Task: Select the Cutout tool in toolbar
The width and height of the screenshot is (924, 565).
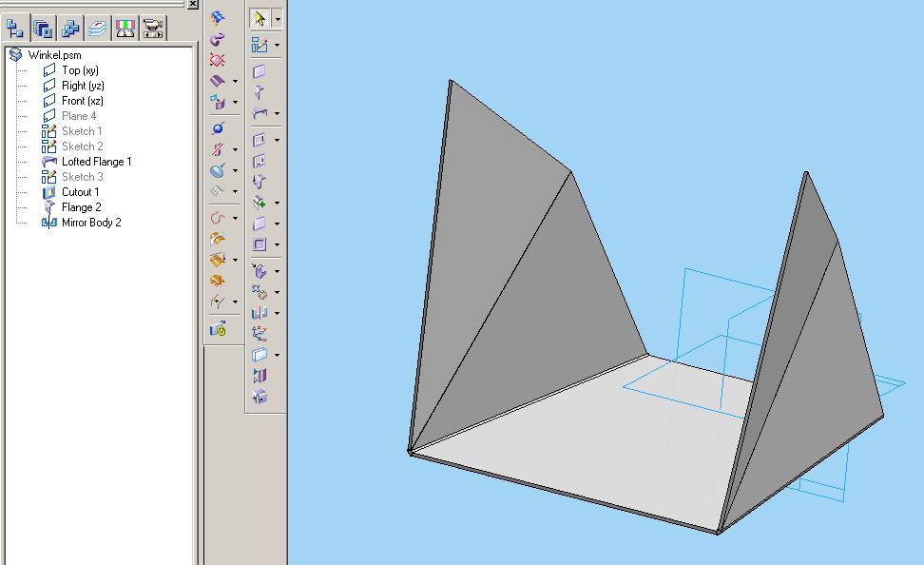Action: pyautogui.click(x=260, y=140)
